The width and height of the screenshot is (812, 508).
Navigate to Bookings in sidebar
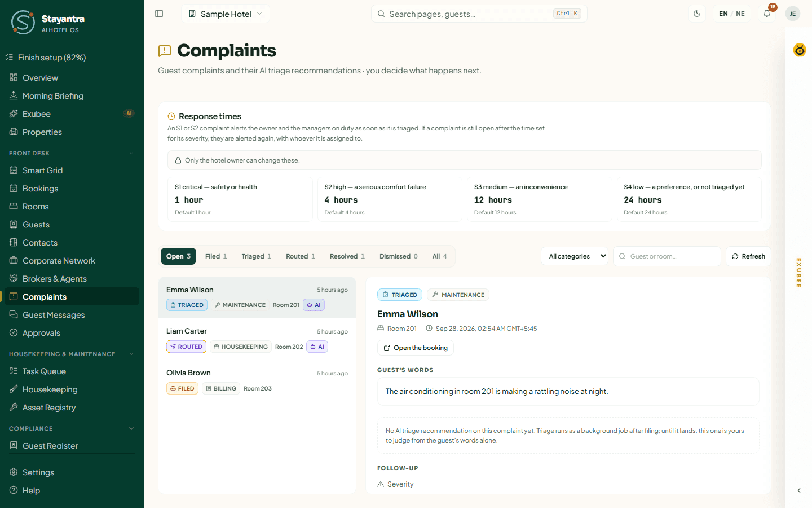click(x=72, y=189)
